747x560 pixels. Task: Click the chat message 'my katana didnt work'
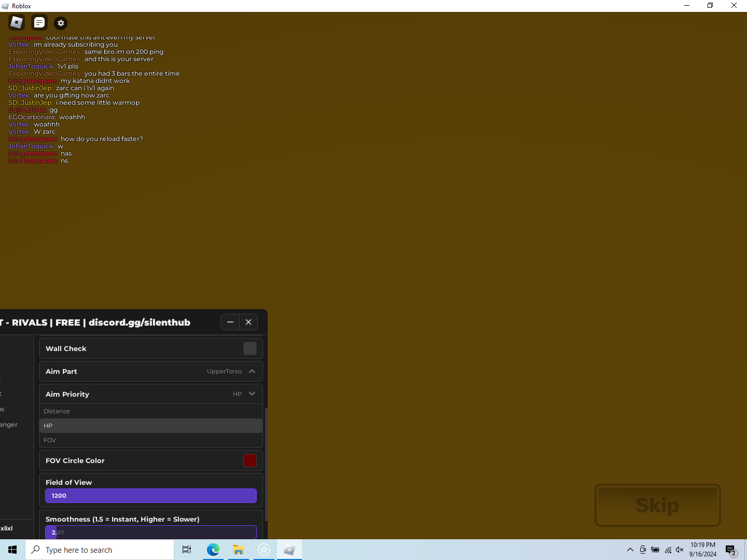point(95,81)
